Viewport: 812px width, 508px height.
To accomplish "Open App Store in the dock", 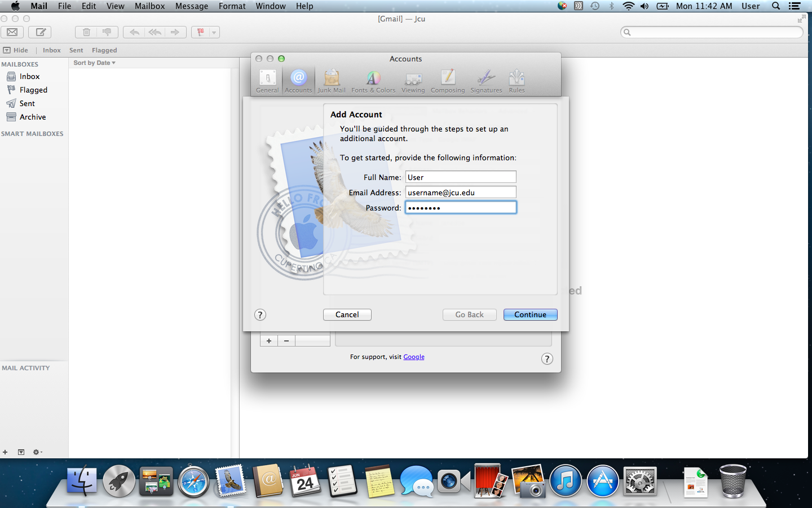I will [603, 481].
